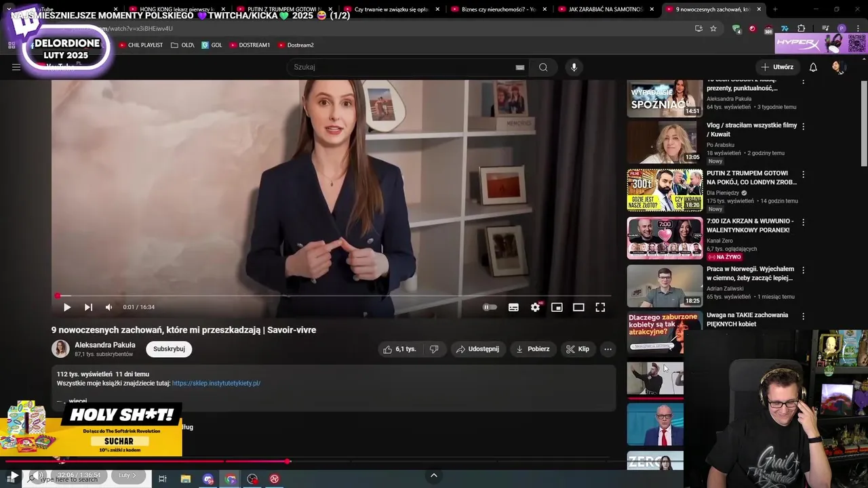Subscribe with the Subskrybuj button
Viewport: 868px width, 488px height.
(x=169, y=349)
